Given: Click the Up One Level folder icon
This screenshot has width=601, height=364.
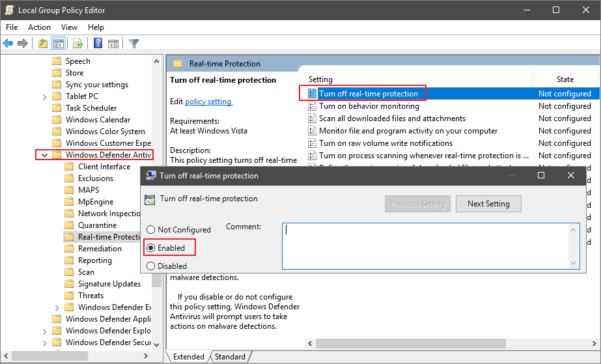Looking at the screenshot, I should tap(43, 44).
